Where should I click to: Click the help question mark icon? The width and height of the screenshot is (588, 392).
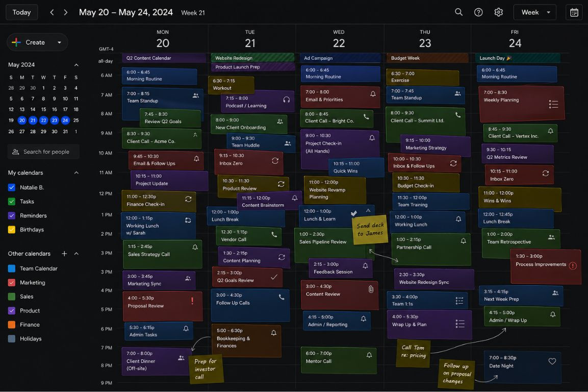[478, 12]
